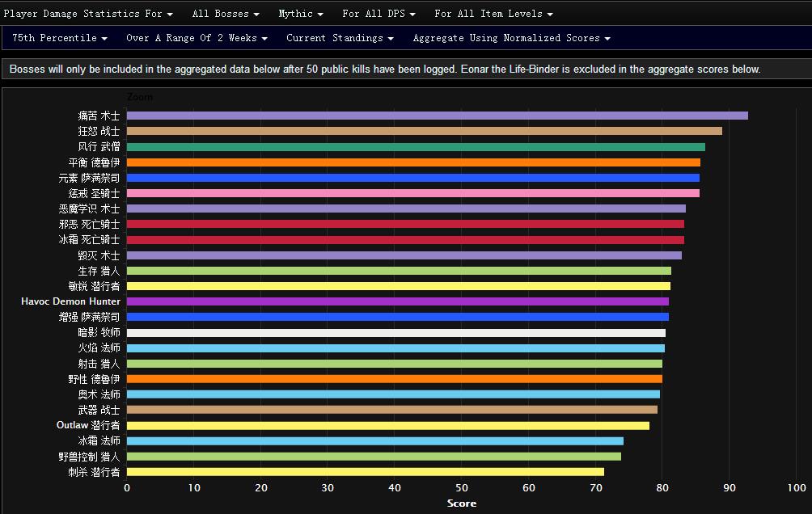Image resolution: width=812 pixels, height=514 pixels.
Task: Open the Over A Range Of 2 Weeks dropdown
Action: tap(197, 38)
